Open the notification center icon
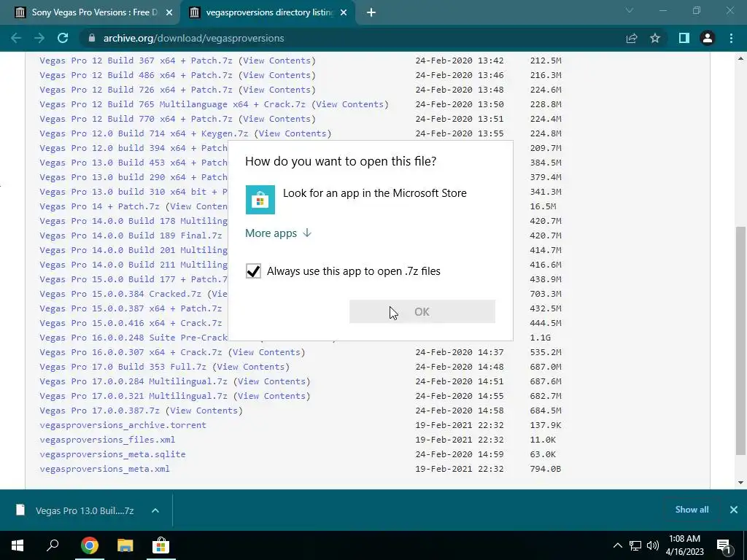This screenshot has width=747, height=560. point(724,545)
